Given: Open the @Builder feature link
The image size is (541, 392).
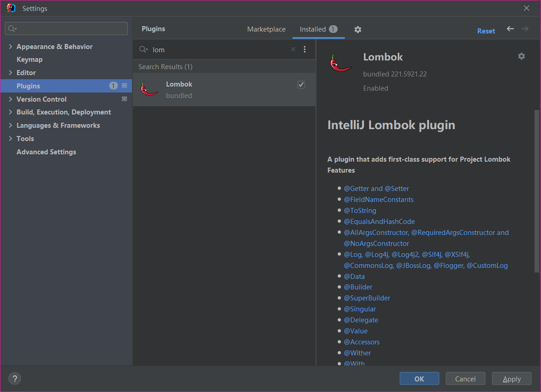Looking at the screenshot, I should click(358, 287).
